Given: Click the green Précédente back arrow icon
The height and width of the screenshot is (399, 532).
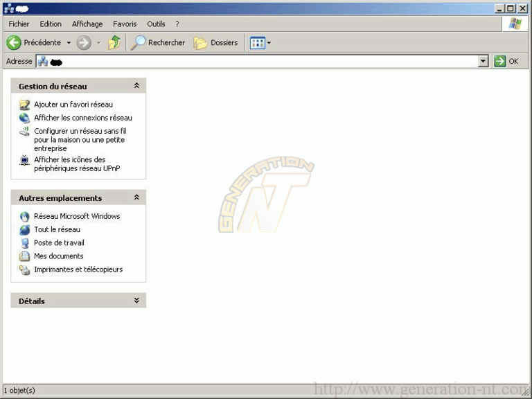Looking at the screenshot, I should (14, 43).
